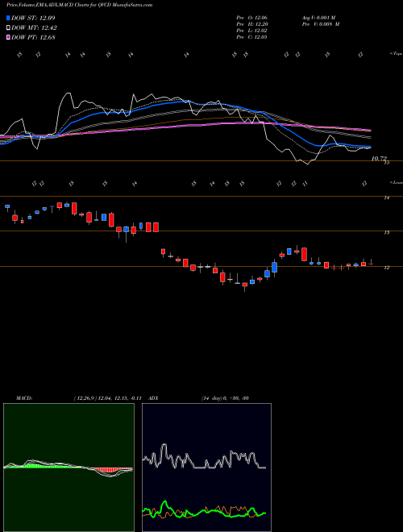Click the white DOW MT legend swatch

(9, 28)
